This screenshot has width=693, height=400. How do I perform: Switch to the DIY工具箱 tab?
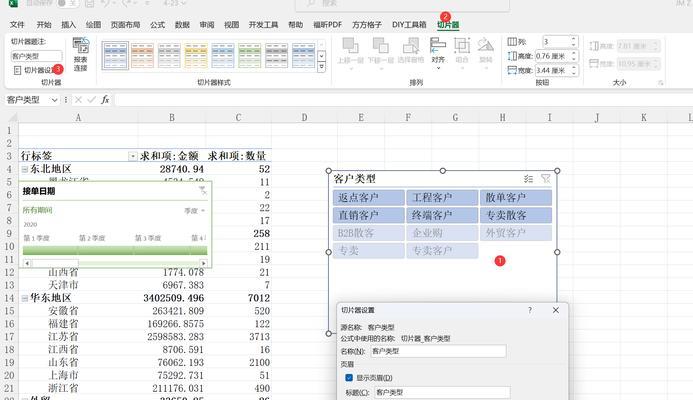click(x=409, y=25)
